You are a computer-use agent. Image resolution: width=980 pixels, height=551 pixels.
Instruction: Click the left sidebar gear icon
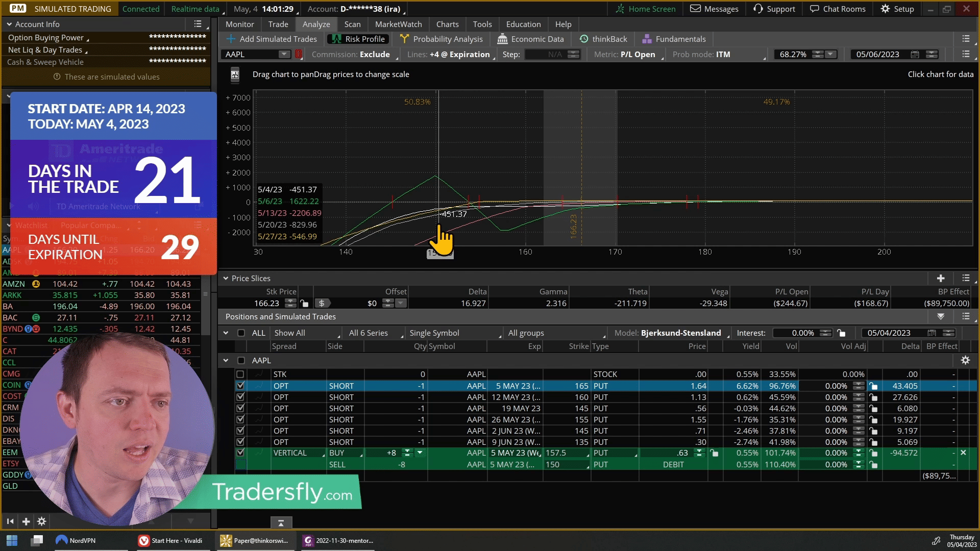coord(42,521)
